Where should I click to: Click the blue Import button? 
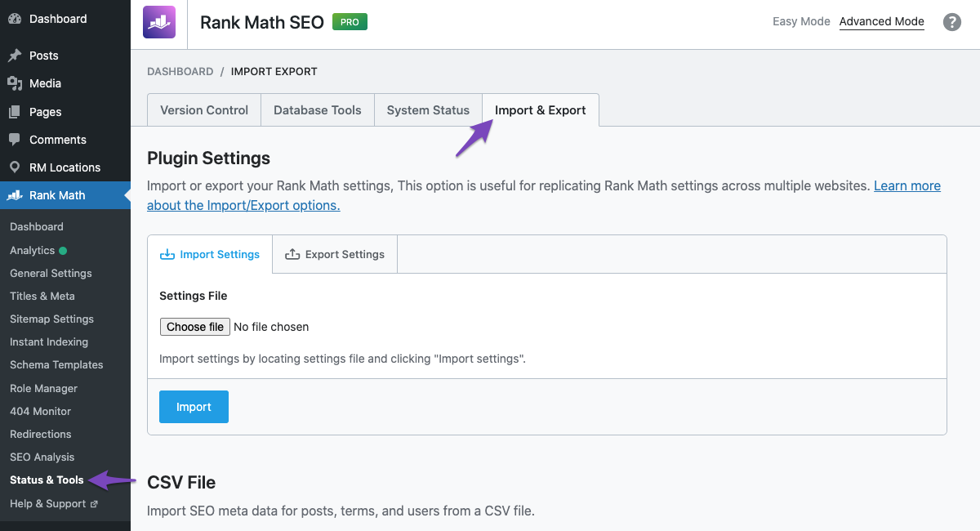click(x=194, y=407)
